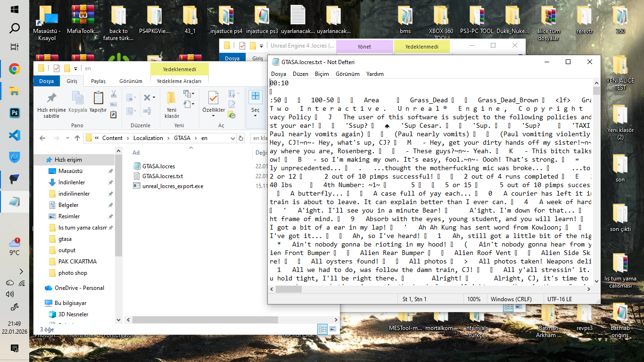Open İndirilenler in the navigation pane

point(72,182)
